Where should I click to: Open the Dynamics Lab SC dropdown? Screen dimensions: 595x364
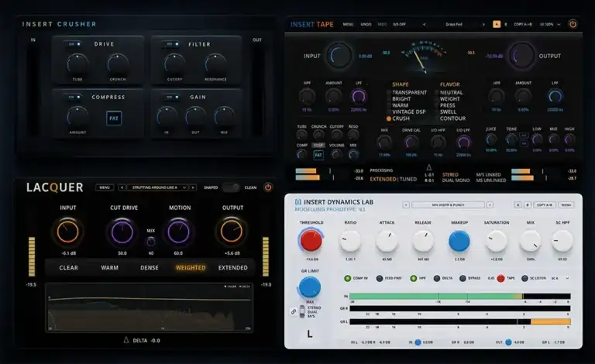tap(560, 278)
